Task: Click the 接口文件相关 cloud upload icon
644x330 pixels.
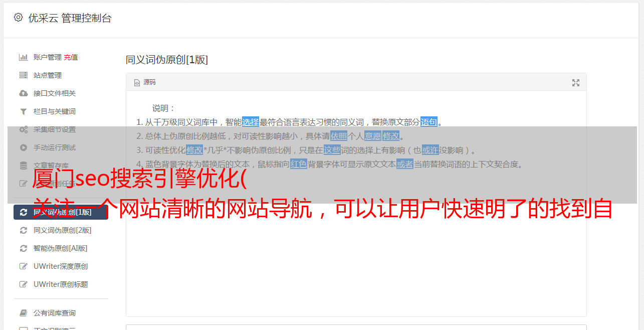Action: (23, 93)
